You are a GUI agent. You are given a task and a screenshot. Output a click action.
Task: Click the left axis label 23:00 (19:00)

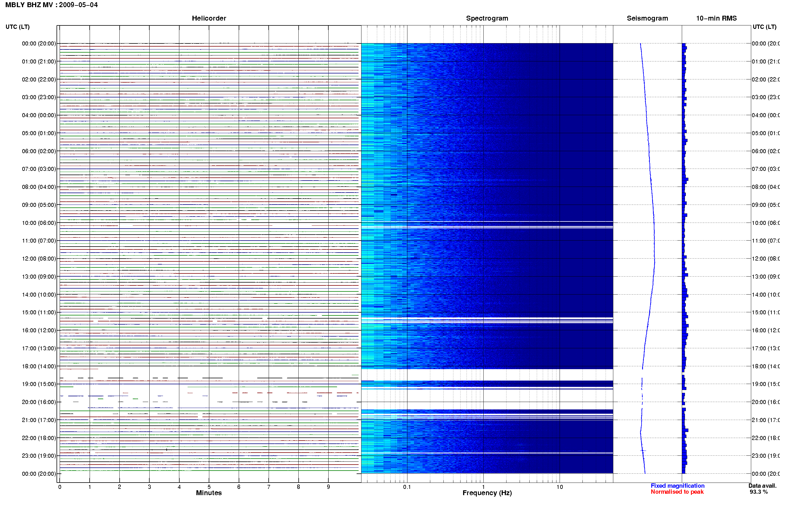coord(39,456)
